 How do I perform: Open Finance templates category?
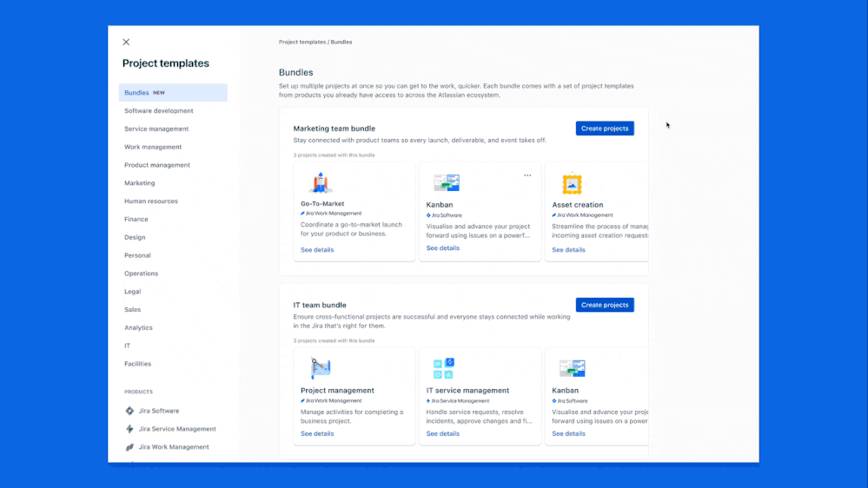136,219
